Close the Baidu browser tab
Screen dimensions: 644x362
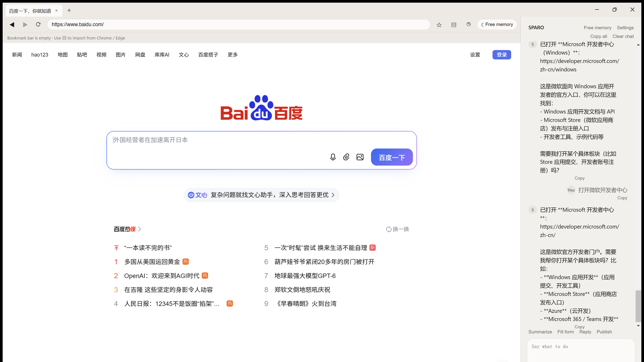coord(56,11)
